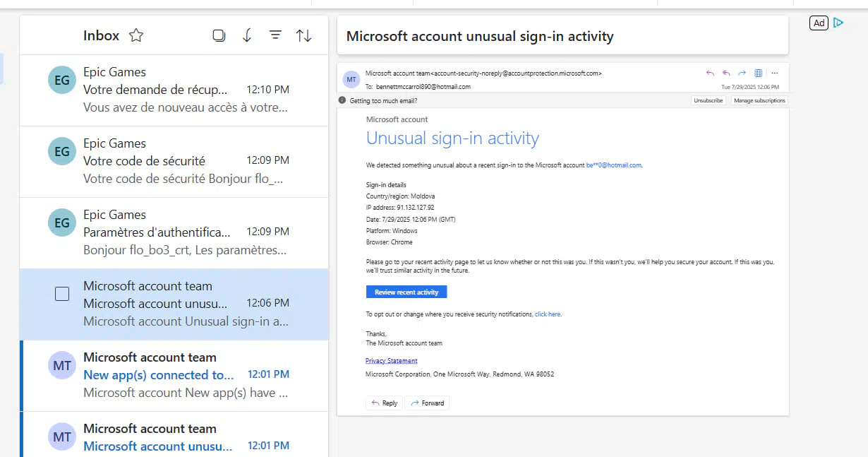Click the 'Unusual sign-in activity' heading
The image size is (868, 457).
coord(452,138)
